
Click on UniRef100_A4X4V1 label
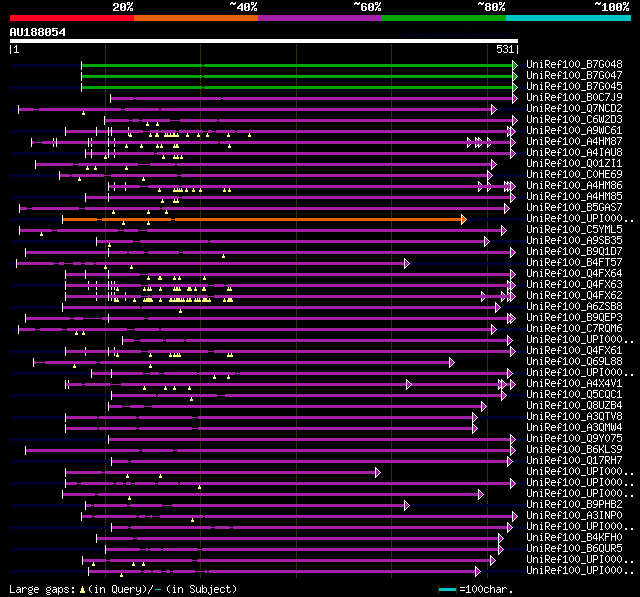click(x=574, y=384)
